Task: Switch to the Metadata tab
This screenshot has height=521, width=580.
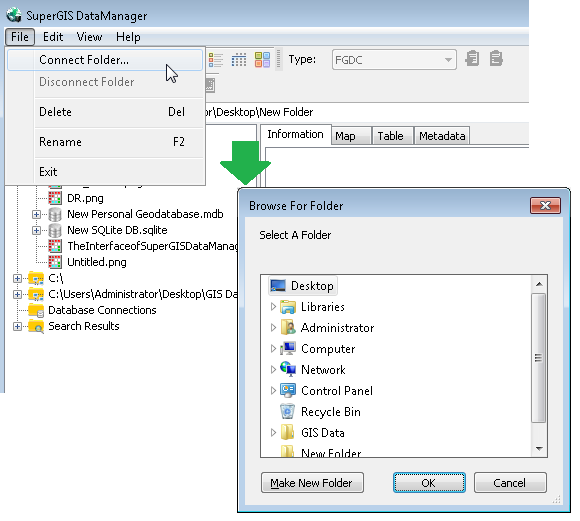Action: click(x=442, y=136)
